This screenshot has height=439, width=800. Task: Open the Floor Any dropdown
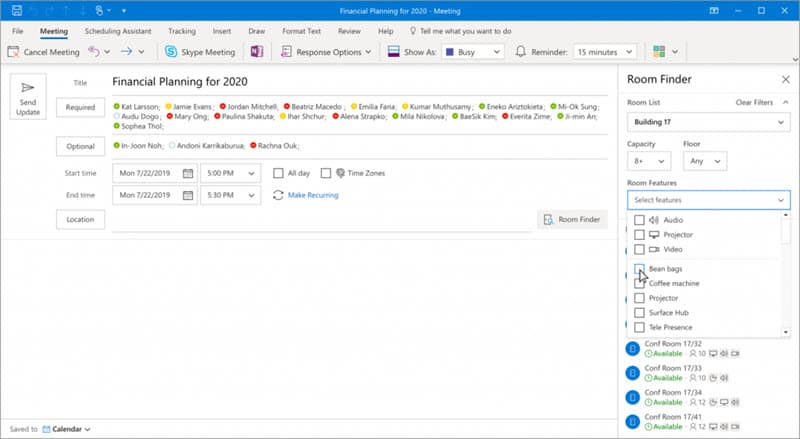[705, 161]
